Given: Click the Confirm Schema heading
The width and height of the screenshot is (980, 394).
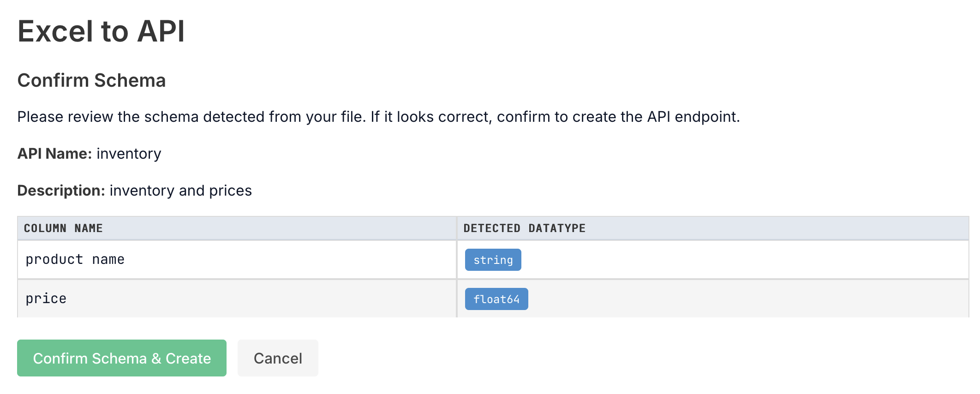Looking at the screenshot, I should click(91, 80).
